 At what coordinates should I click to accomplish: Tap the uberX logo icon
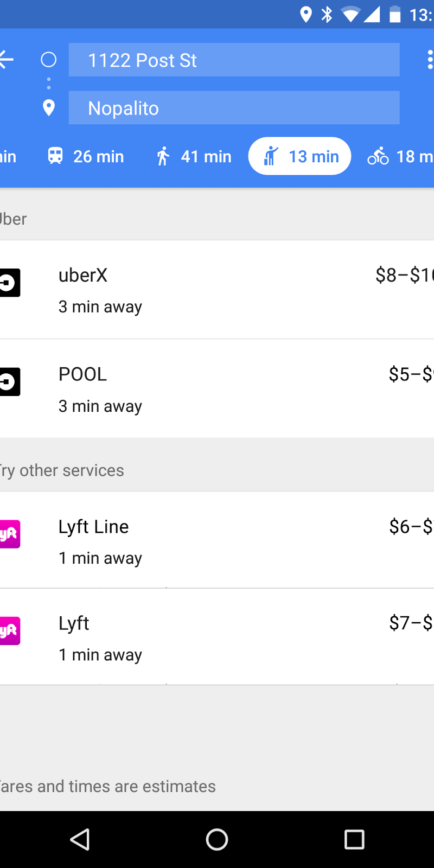9,283
